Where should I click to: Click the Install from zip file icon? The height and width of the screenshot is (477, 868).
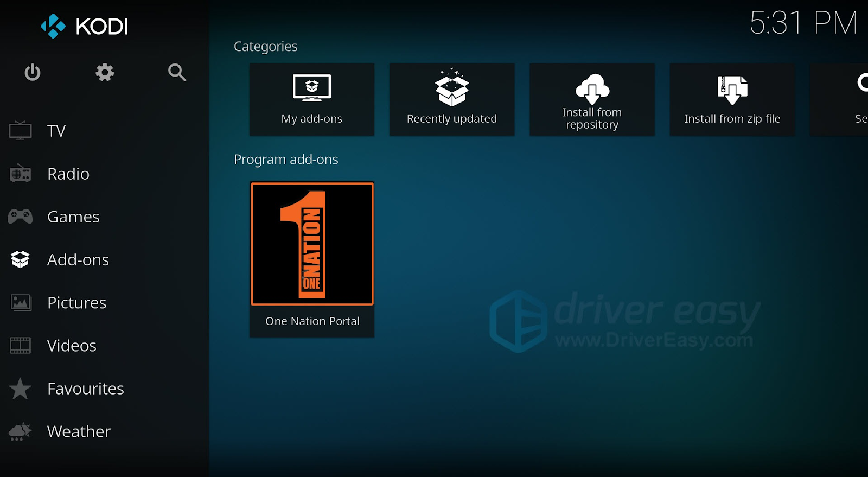click(732, 90)
